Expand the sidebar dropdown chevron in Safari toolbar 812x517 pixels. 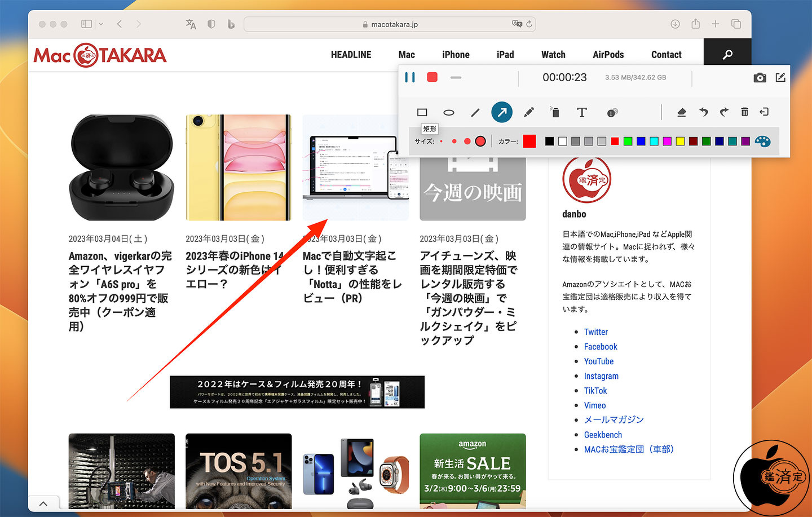[x=101, y=24]
